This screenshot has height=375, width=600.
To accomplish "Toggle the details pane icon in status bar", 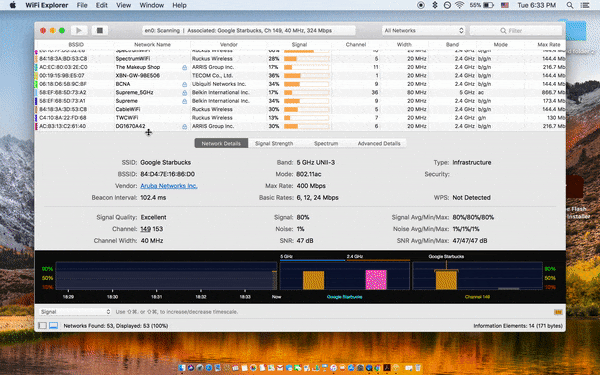I will 54,326.
